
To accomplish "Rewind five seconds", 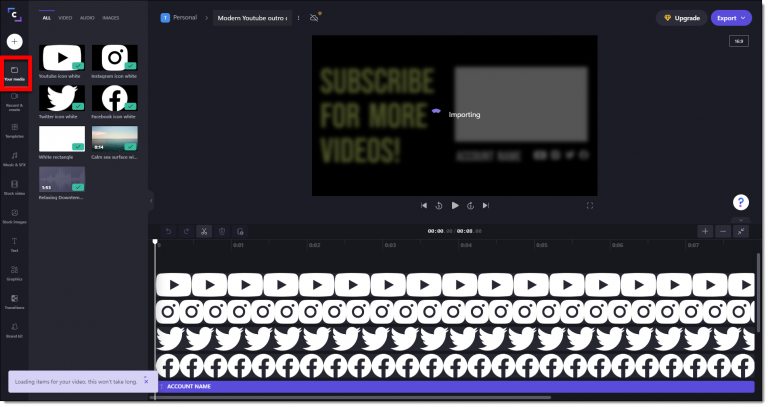I will [x=439, y=206].
